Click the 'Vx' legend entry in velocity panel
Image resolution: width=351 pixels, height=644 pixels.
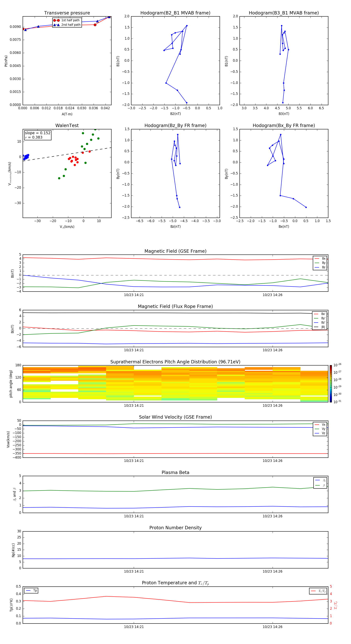point(320,424)
